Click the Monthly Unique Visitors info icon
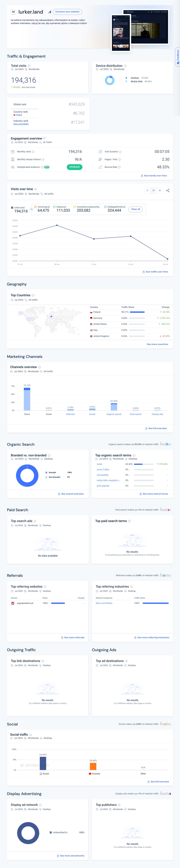180x868 pixels. (43, 159)
